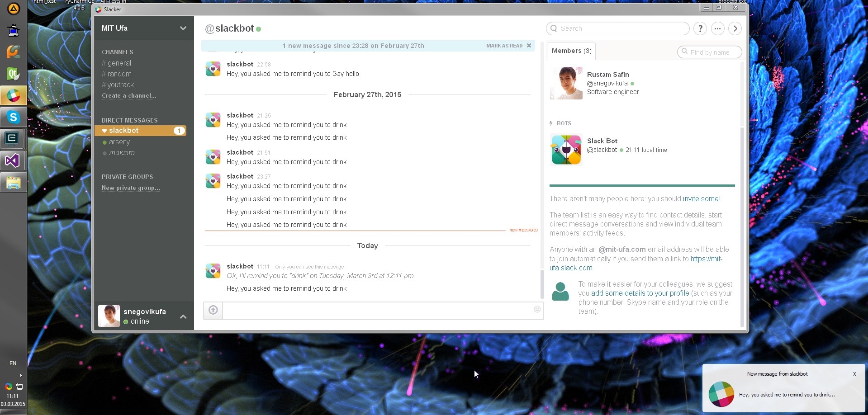Click Create a channel link
Image resolution: width=868 pixels, height=415 pixels.
tap(129, 96)
